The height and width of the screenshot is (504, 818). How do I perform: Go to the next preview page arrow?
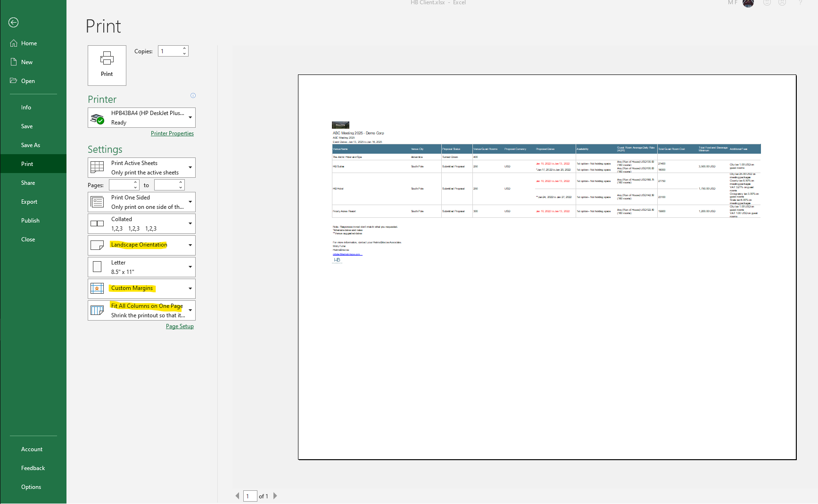tap(275, 496)
